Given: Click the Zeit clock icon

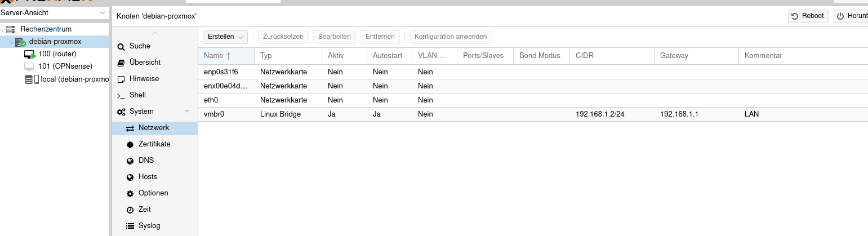Looking at the screenshot, I should point(130,210).
